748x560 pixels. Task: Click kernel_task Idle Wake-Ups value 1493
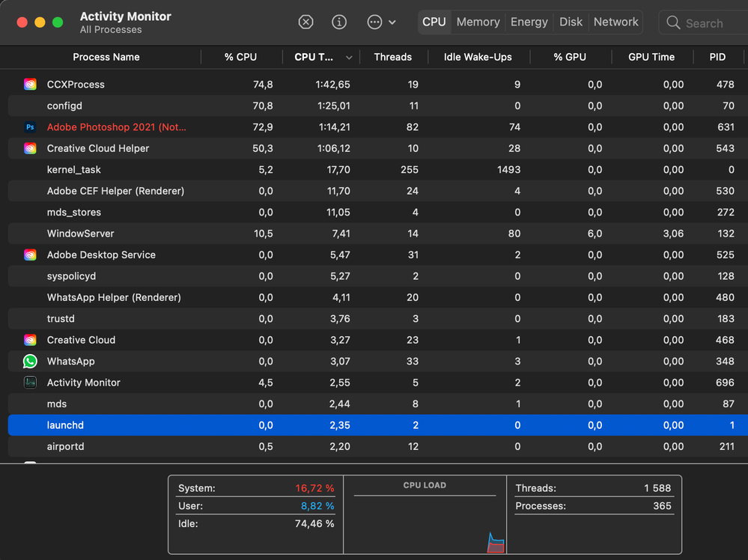pyautogui.click(x=508, y=170)
